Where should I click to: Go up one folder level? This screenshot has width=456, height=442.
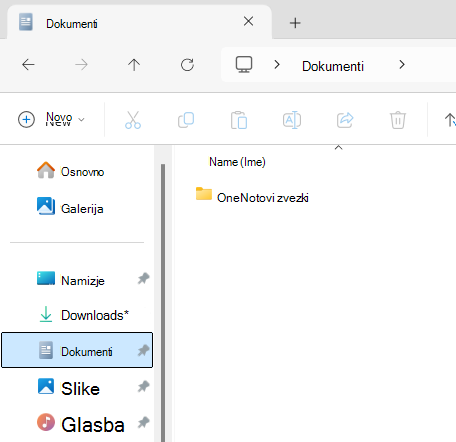[x=134, y=65]
